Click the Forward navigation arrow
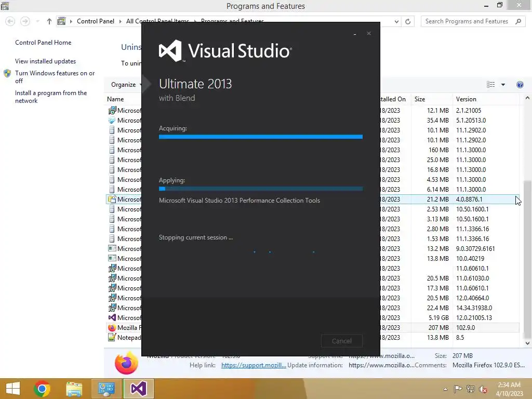The width and height of the screenshot is (532, 399). pyautogui.click(x=25, y=21)
